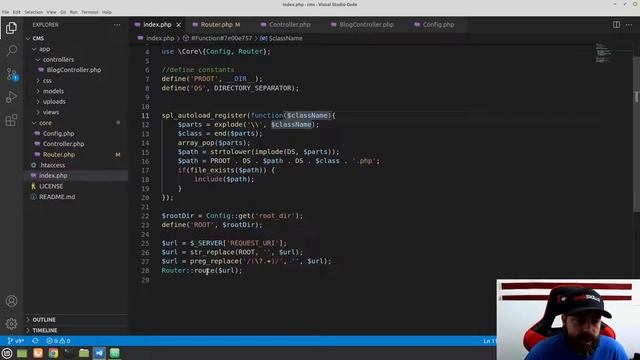Image resolution: width=640 pixels, height=360 pixels.
Task: Open the terminal from taskbar
Action: 68,353
